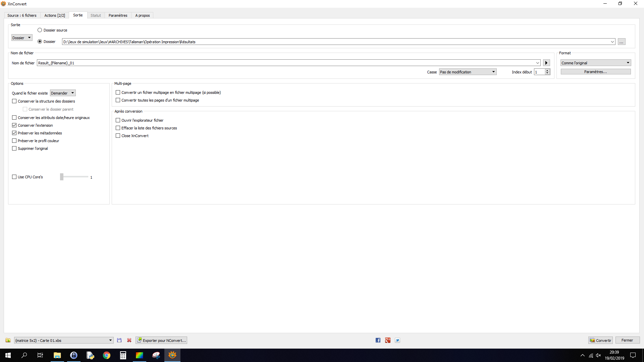Click the Twitter share icon
Image resolution: width=644 pixels, height=362 pixels.
[x=397, y=340]
